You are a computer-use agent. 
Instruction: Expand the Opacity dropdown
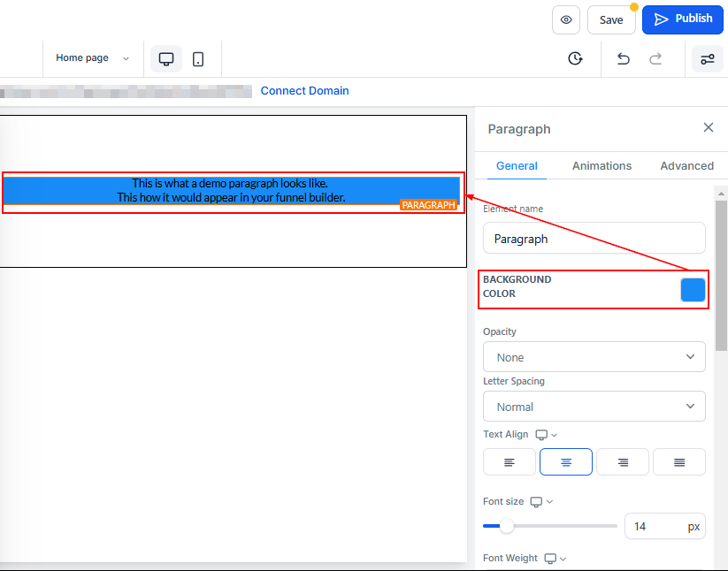pos(594,357)
